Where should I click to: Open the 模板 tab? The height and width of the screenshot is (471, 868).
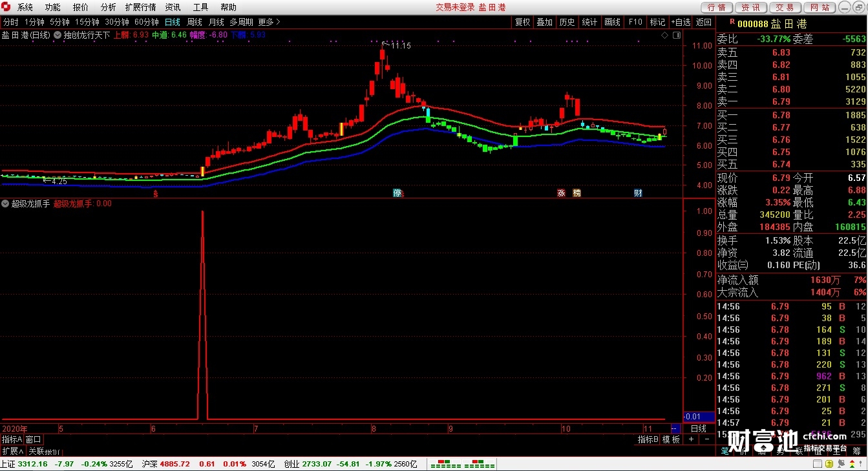tap(672, 439)
